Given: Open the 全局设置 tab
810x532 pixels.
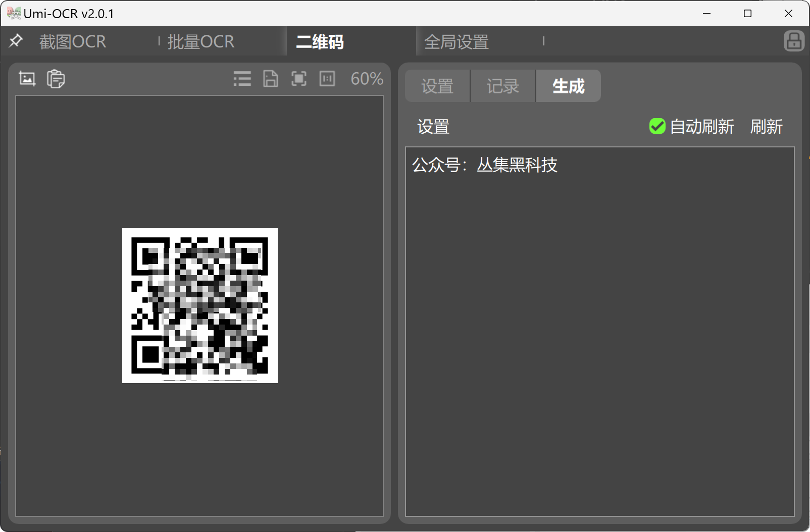Looking at the screenshot, I should [457, 41].
